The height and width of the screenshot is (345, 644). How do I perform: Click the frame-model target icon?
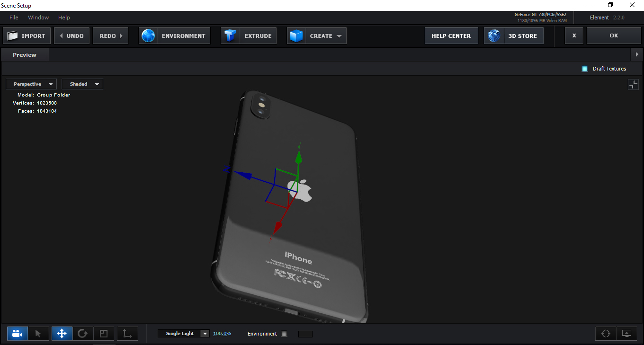606,334
